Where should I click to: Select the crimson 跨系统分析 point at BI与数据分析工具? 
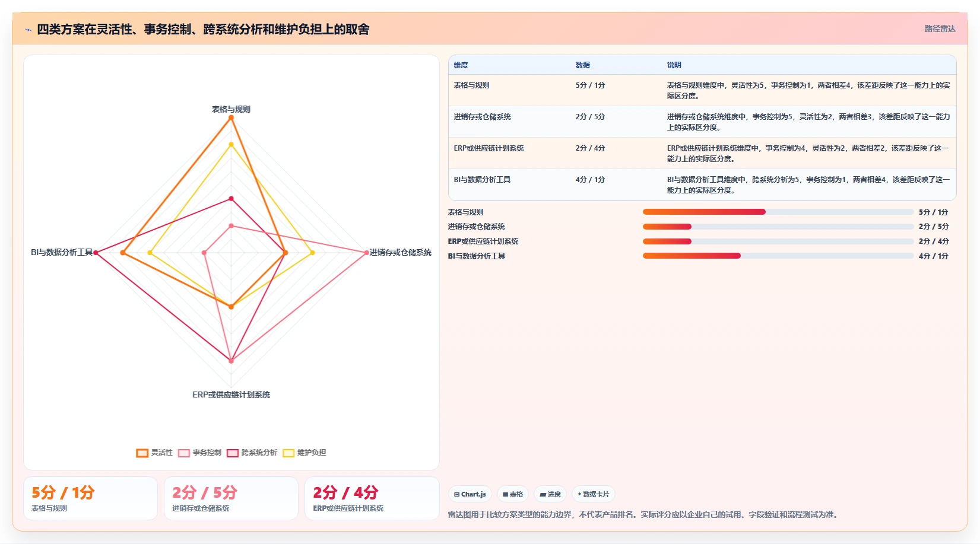click(x=96, y=253)
